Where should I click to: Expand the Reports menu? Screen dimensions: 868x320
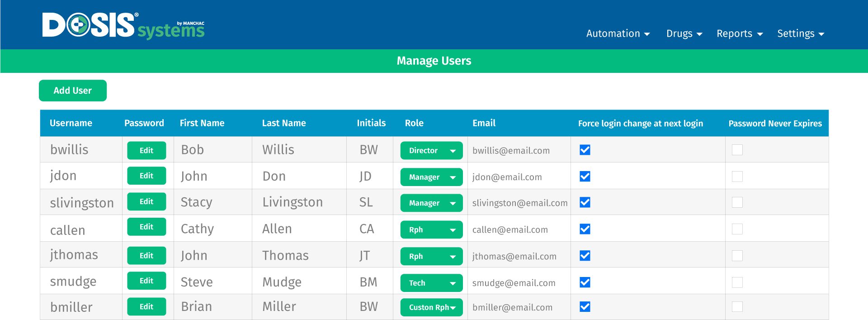pos(740,33)
